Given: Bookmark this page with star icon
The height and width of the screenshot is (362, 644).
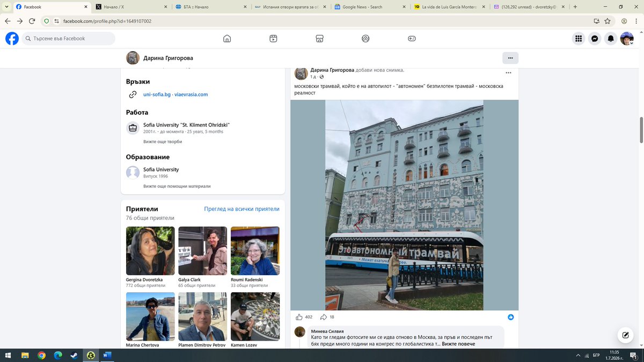Looking at the screenshot, I should 608,21.
